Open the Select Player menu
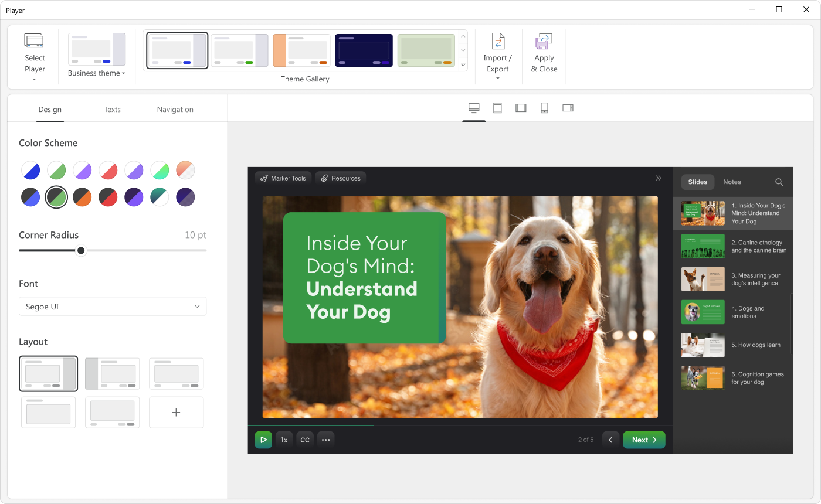The width and height of the screenshot is (821, 504). [x=35, y=57]
